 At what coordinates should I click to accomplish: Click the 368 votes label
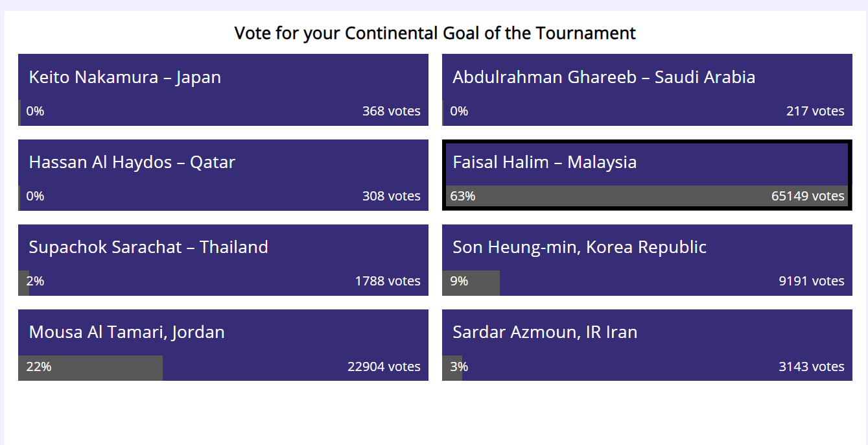[x=392, y=111]
